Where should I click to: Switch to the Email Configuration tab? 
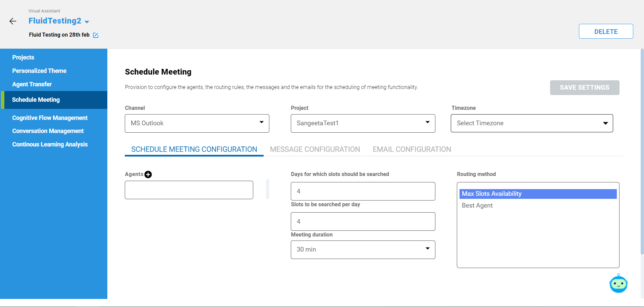412,149
